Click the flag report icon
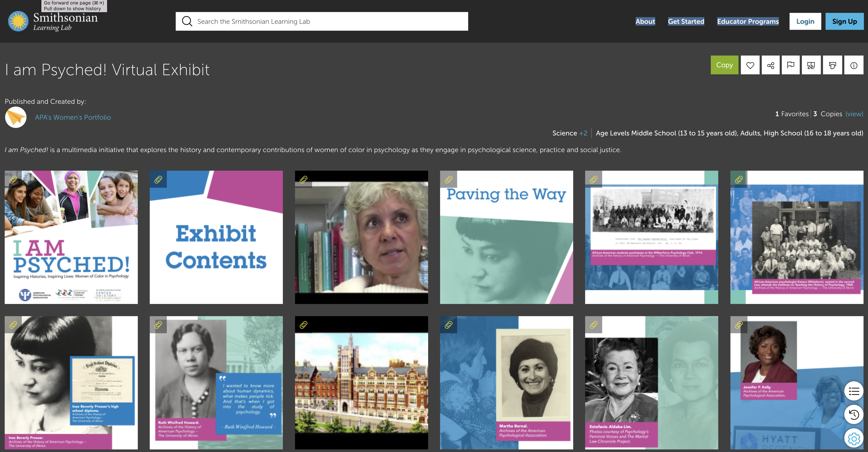The width and height of the screenshot is (868, 452). (791, 65)
